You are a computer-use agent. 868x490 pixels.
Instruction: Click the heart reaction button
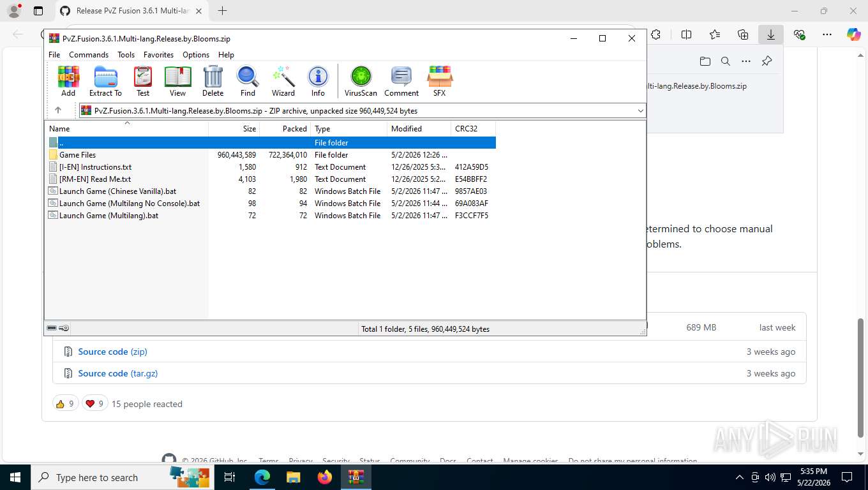(x=95, y=404)
